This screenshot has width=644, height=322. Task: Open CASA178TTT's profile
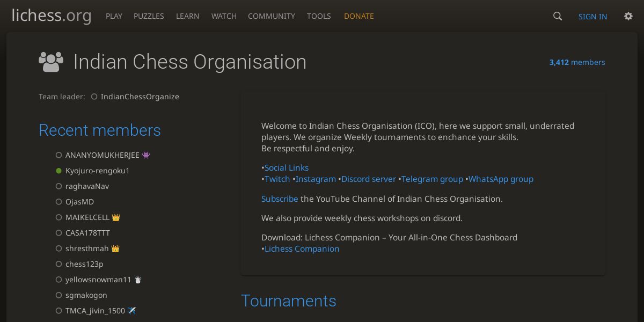(x=87, y=233)
